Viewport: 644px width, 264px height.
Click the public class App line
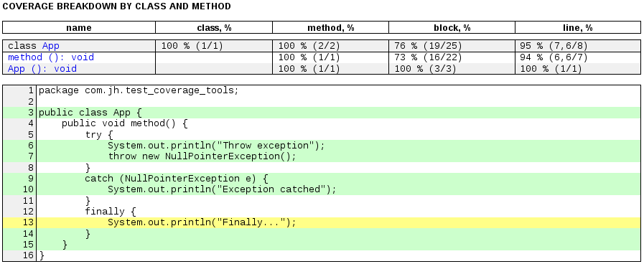pyautogui.click(x=338, y=113)
